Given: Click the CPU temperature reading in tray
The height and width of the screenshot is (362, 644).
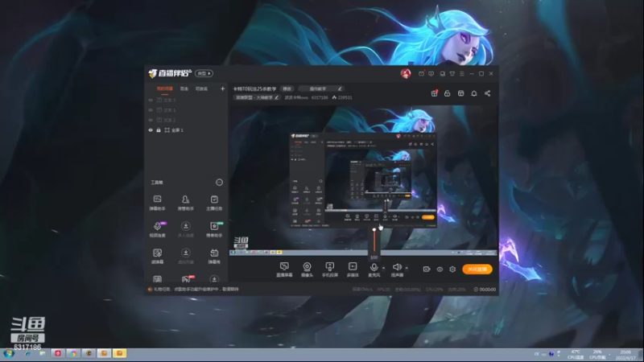Looking at the screenshot, I should (x=576, y=355).
